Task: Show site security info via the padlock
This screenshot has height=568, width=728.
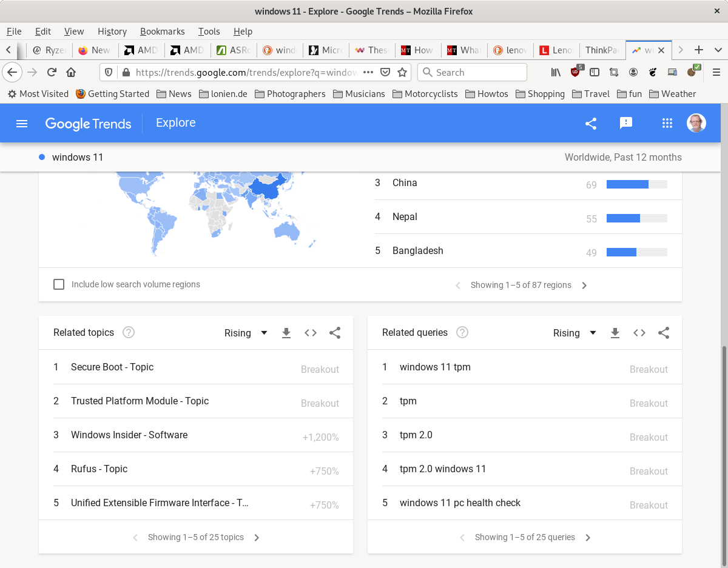Action: 126,72
